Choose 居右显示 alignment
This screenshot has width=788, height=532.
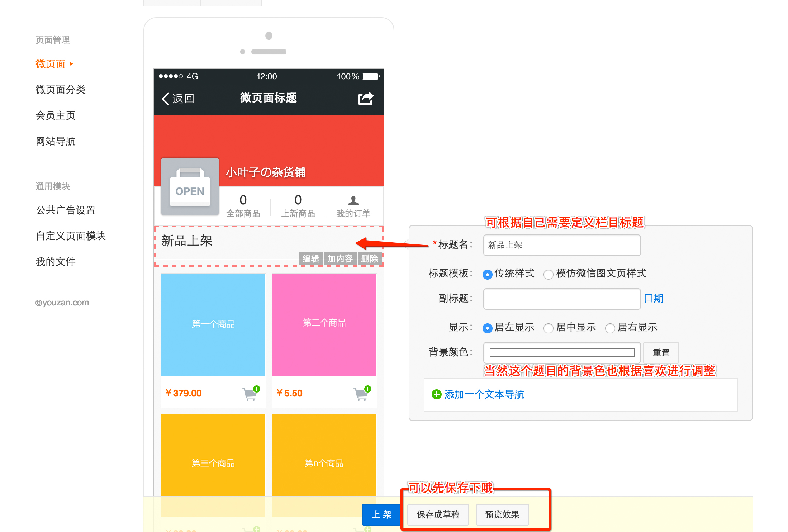610,328
